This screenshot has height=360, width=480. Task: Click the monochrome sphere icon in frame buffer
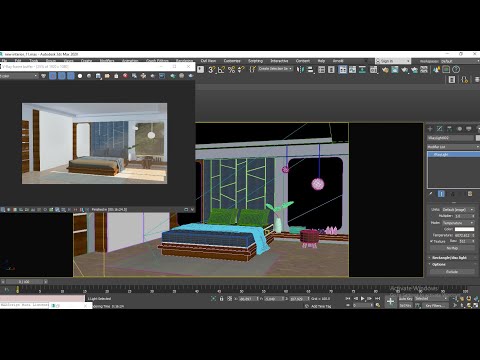[89, 76]
